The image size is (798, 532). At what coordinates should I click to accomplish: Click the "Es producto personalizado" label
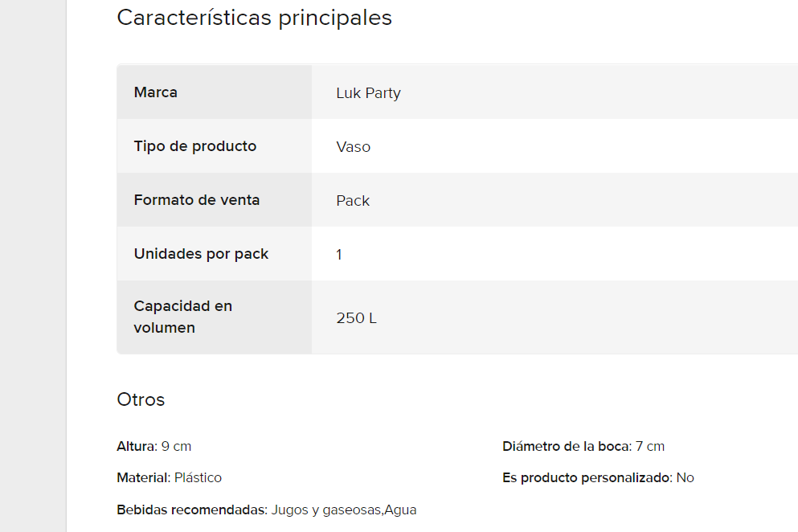click(x=586, y=477)
